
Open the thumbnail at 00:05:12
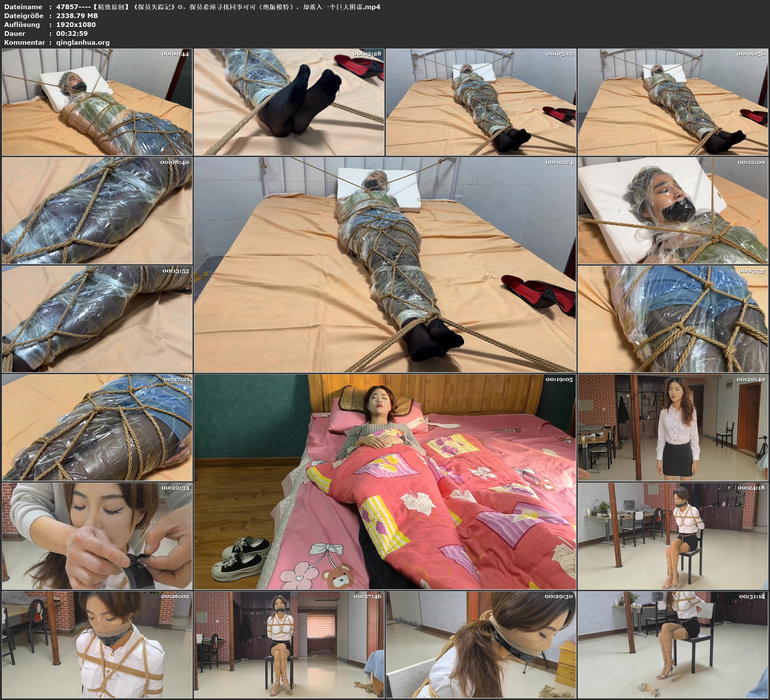click(481, 102)
